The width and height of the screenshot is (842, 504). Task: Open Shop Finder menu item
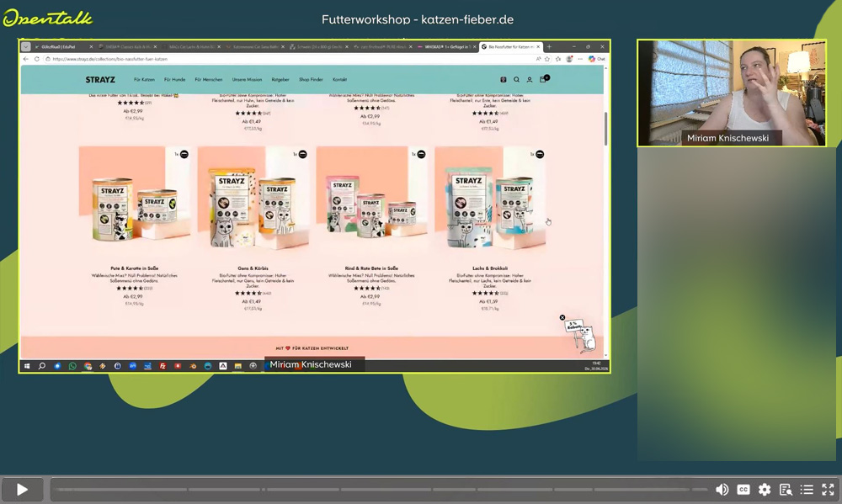click(x=311, y=79)
